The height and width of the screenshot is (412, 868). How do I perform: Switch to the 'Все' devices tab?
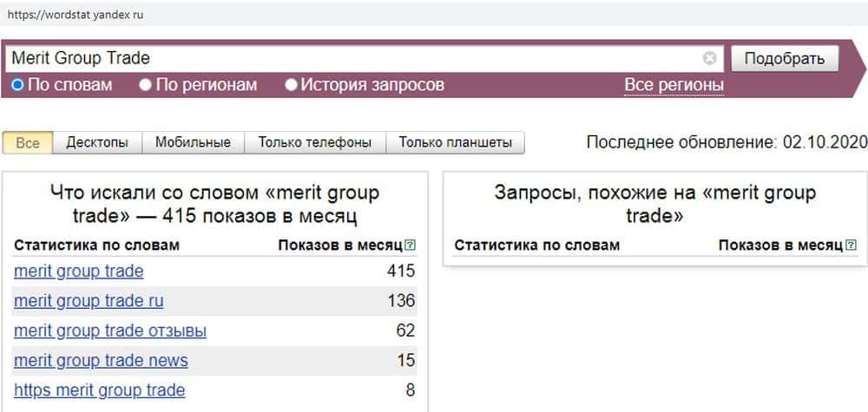click(28, 142)
